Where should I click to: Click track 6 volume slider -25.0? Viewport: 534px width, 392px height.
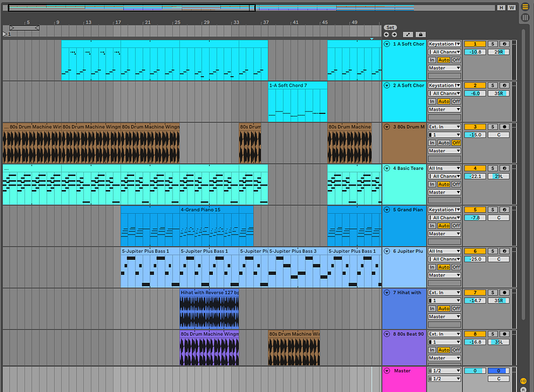click(x=475, y=259)
